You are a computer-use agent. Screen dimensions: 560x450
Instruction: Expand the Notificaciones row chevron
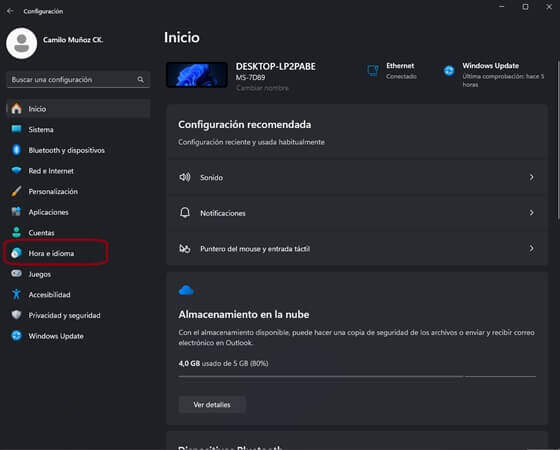coord(531,213)
